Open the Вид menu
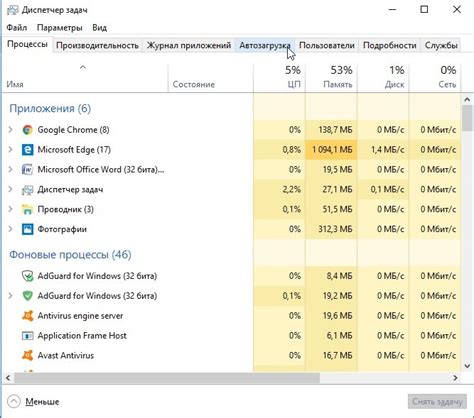Screen dimensions: 474x418 pyautogui.click(x=99, y=28)
